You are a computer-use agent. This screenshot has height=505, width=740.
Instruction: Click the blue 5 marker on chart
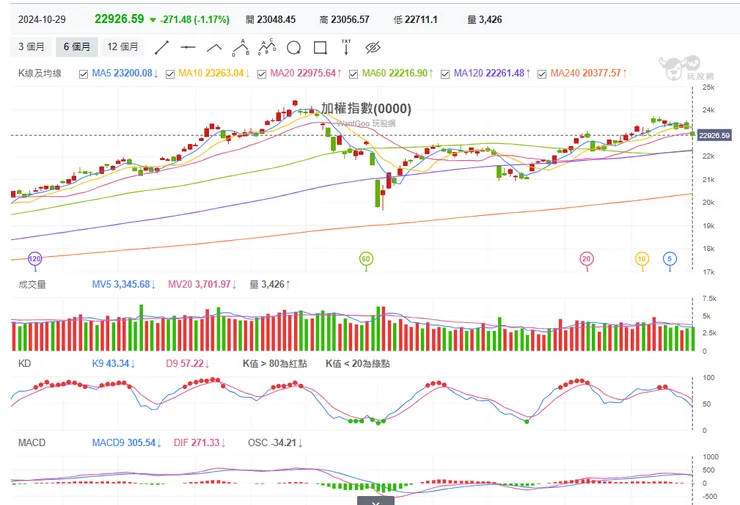(x=670, y=259)
